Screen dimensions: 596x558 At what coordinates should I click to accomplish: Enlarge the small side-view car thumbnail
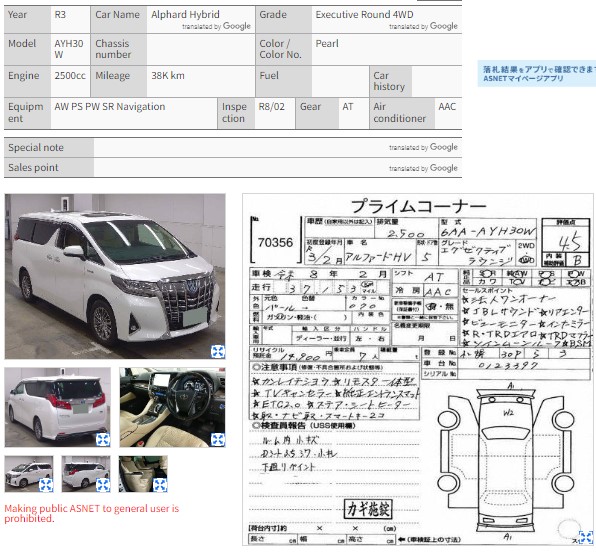[46, 485]
